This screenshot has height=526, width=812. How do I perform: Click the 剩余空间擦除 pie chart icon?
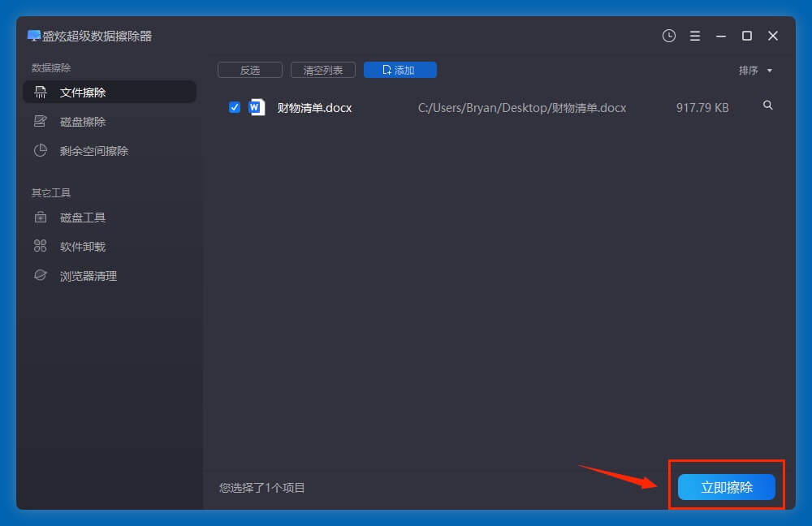tap(40, 150)
